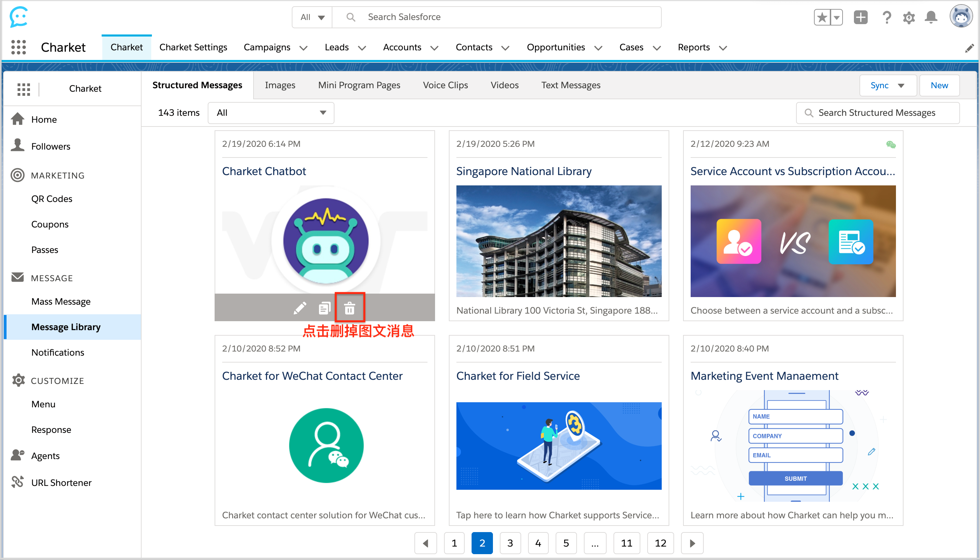Image resolution: width=980 pixels, height=560 pixels.
Task: Expand the Cases nav chevron
Action: coord(657,48)
